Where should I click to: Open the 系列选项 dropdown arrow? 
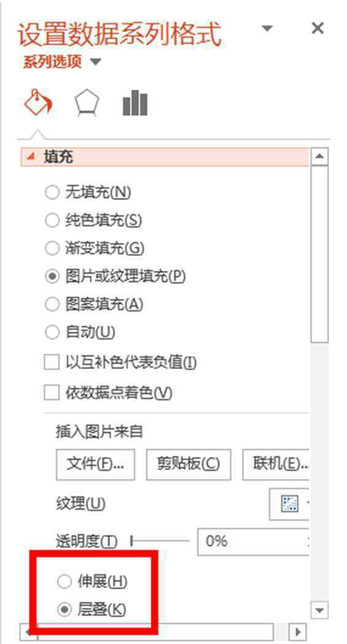pyautogui.click(x=95, y=63)
